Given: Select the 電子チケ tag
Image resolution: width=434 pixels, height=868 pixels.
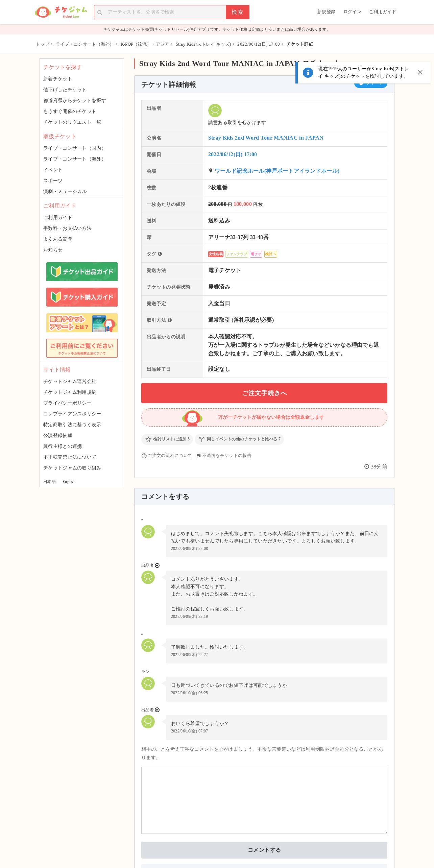Looking at the screenshot, I should click(x=256, y=254).
